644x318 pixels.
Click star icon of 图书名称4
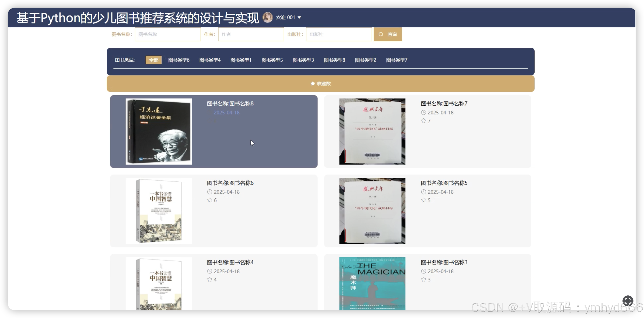tap(209, 279)
